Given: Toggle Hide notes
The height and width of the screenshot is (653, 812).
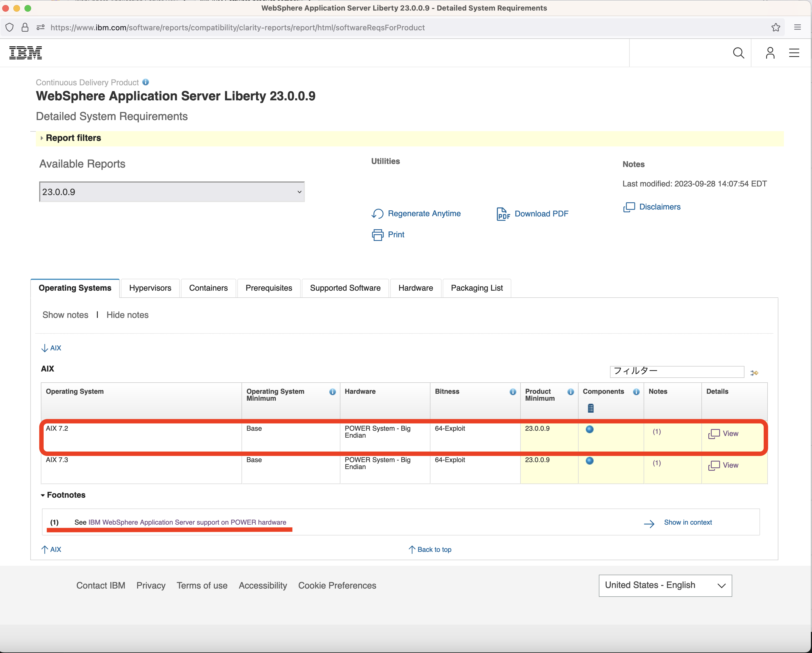Looking at the screenshot, I should pyautogui.click(x=127, y=315).
